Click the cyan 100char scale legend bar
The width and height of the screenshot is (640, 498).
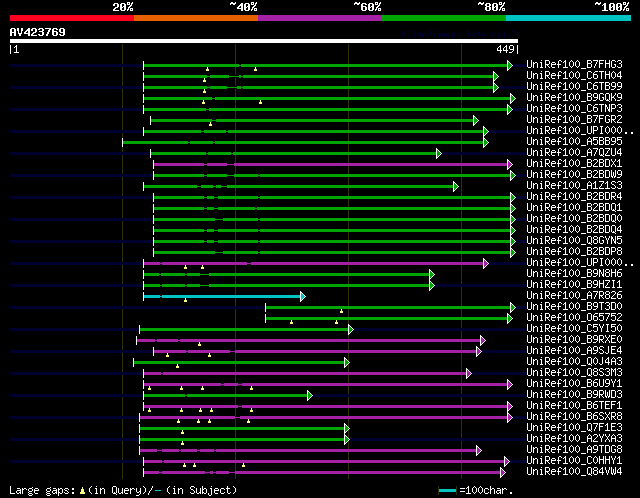(x=448, y=490)
